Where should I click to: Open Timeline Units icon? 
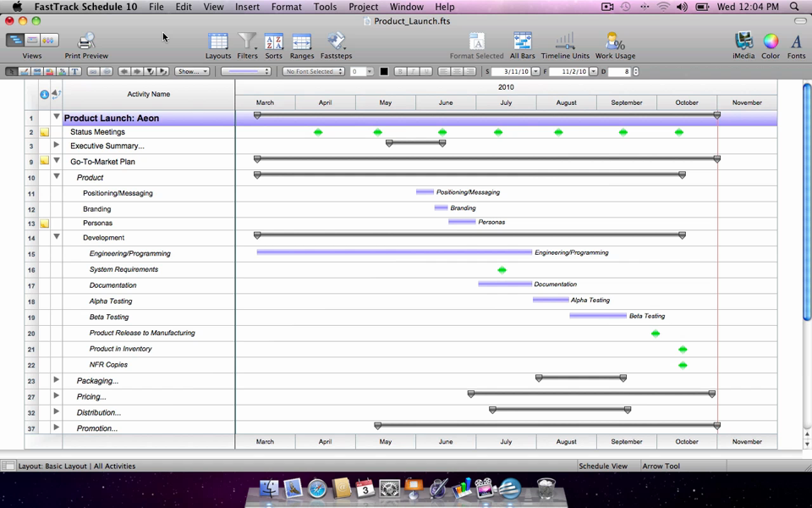565,41
